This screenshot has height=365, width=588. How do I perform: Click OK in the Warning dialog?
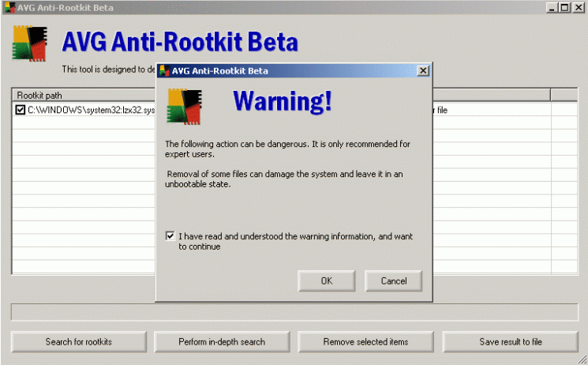click(x=326, y=281)
